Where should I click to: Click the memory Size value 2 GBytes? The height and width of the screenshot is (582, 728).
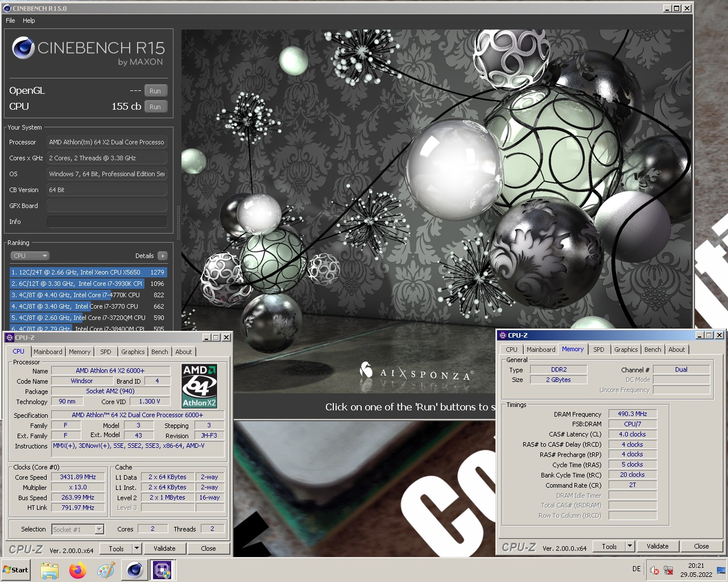(559, 380)
